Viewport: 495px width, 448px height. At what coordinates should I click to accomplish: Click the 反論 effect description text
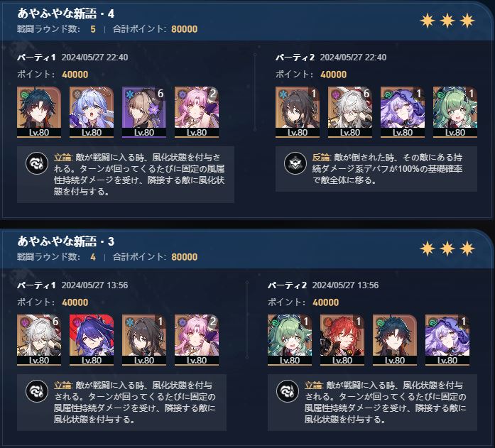(x=387, y=169)
